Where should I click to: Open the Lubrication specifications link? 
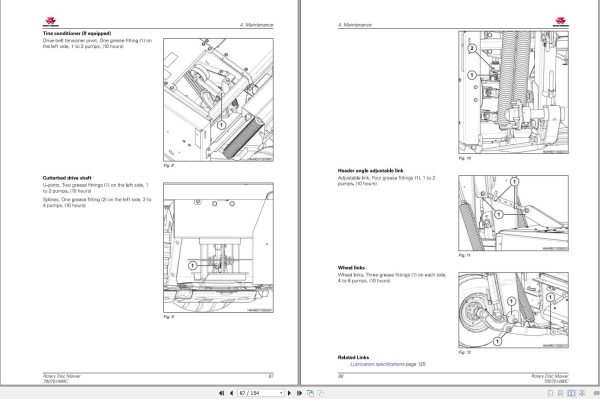377,364
